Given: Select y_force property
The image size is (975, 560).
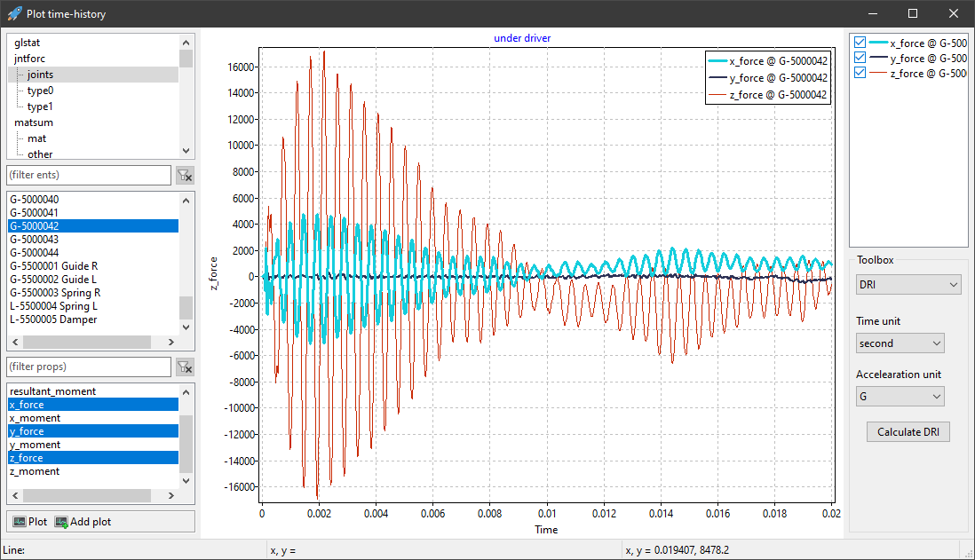Looking at the screenshot, I should (x=93, y=431).
